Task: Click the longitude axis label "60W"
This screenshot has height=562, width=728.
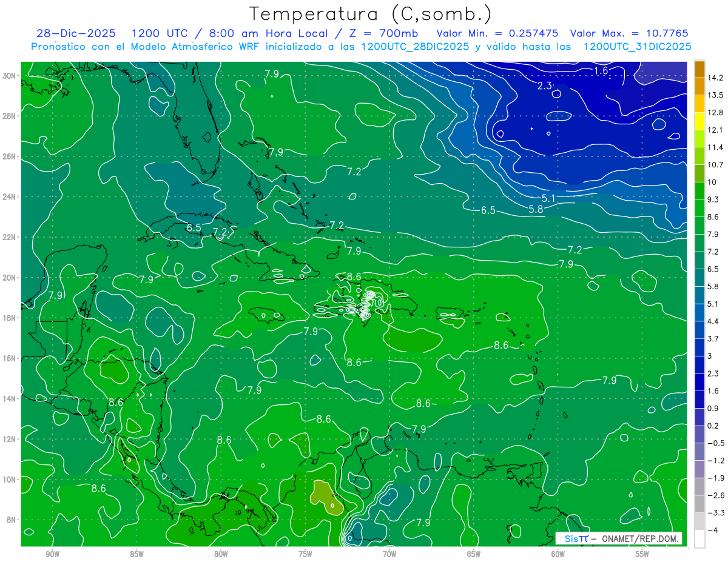Action: 558,554
